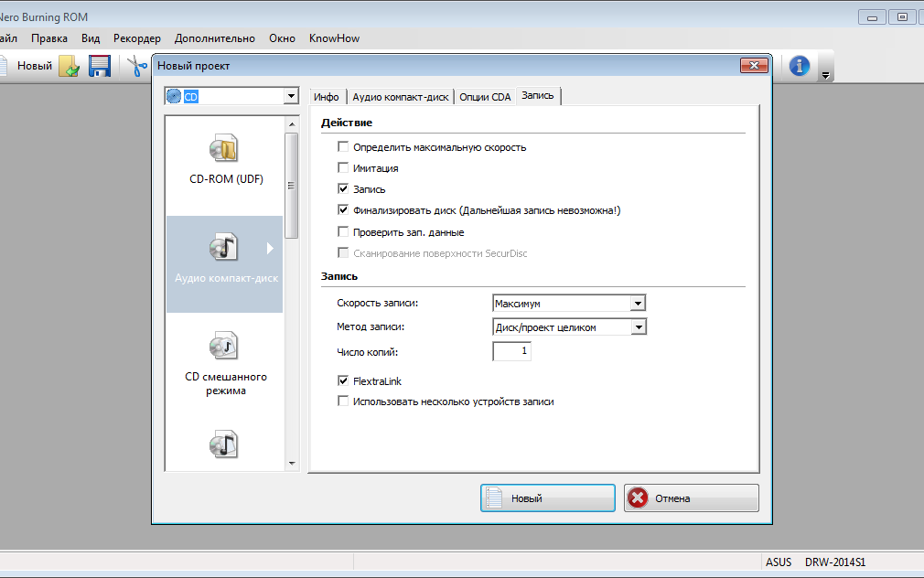The width and height of the screenshot is (924, 578).
Task: Open the Дополнительно menu
Action: 214,38
